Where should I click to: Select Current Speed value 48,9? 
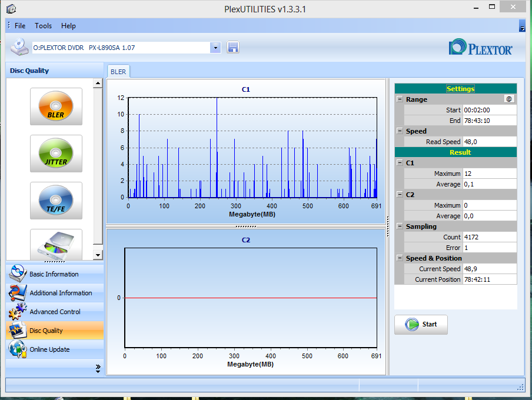[490, 269]
